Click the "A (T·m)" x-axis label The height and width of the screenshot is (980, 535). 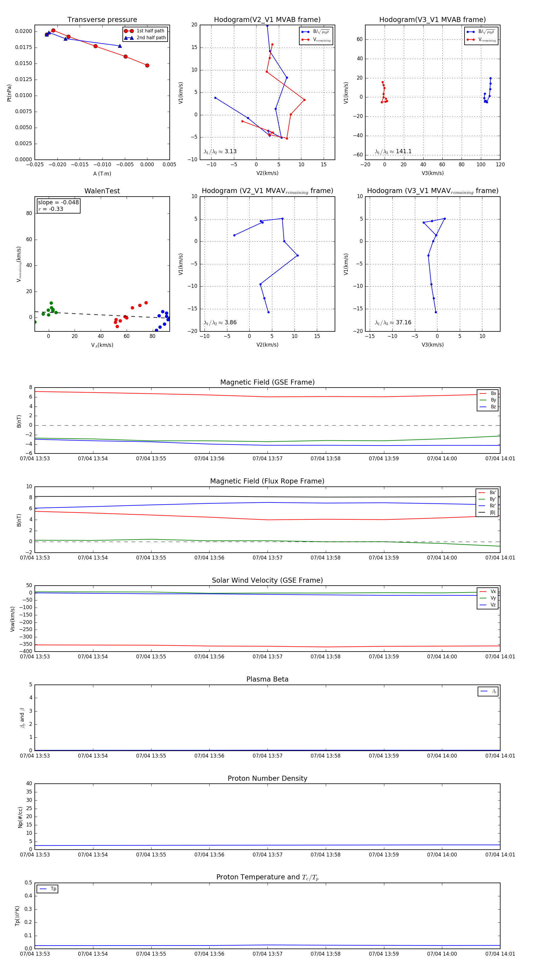pyautogui.click(x=102, y=174)
